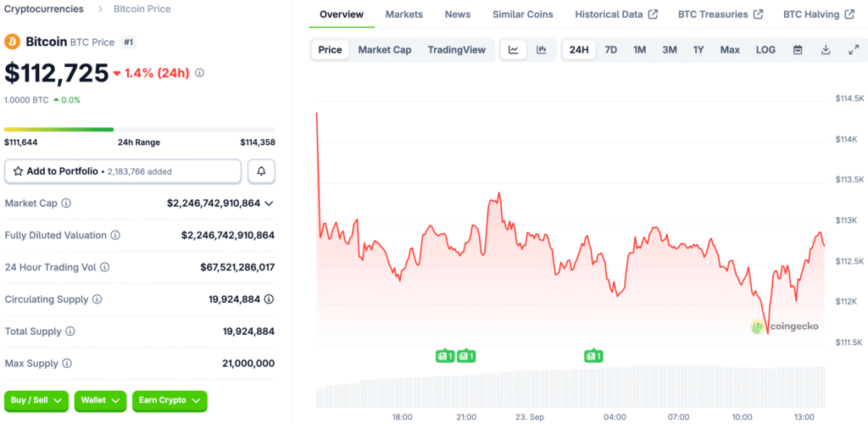Click the Bitcoin Price breadcrumb

point(142,9)
